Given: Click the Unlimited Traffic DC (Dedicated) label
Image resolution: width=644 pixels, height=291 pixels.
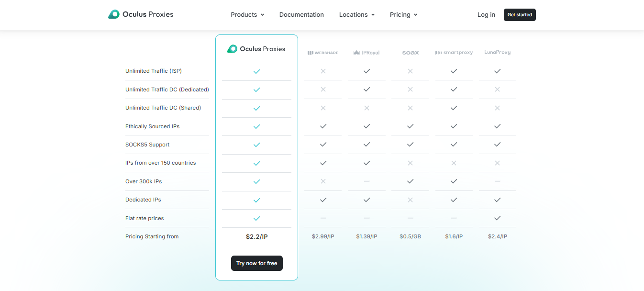Looking at the screenshot, I should (x=167, y=90).
